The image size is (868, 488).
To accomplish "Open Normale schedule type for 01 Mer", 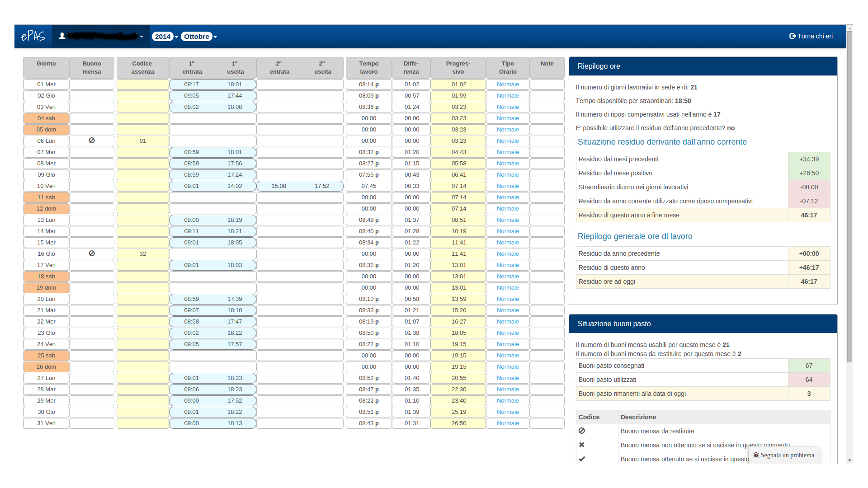I will (508, 84).
